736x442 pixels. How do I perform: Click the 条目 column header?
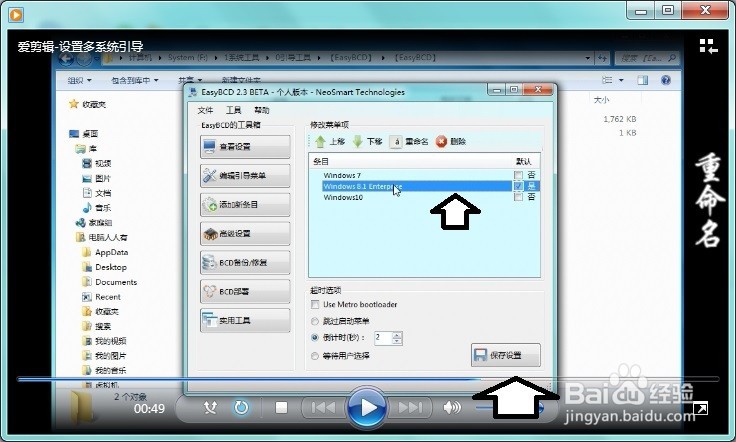pyautogui.click(x=321, y=161)
